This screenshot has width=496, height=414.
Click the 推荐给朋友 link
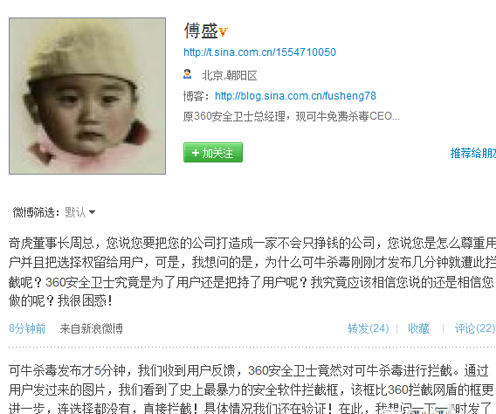473,153
